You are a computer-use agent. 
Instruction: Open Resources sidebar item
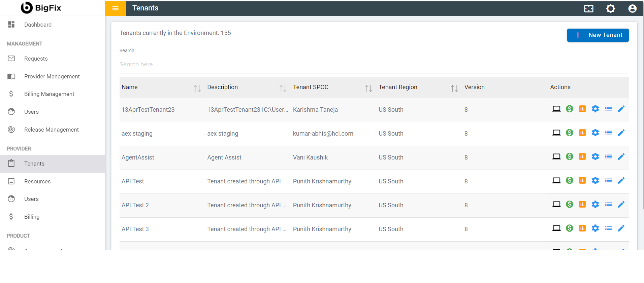(53, 181)
